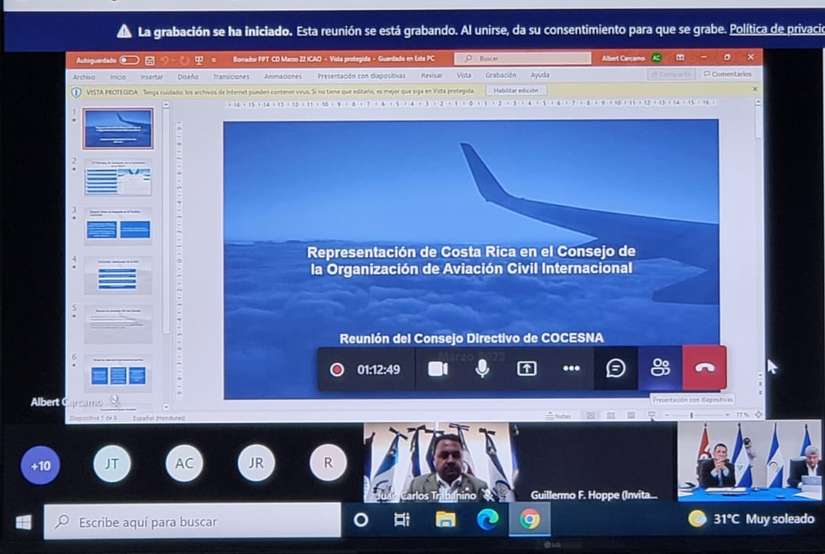Click JR participant avatar
Screen dimensions: 825x554
pos(256,463)
